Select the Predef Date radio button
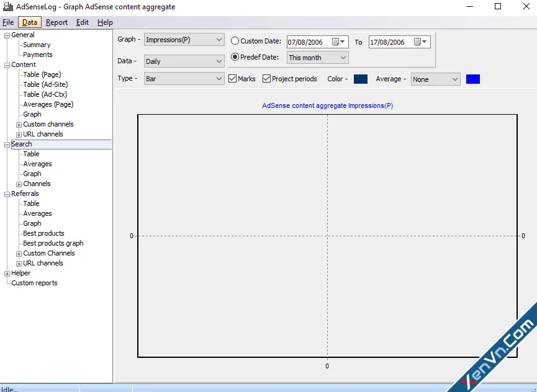Image resolution: width=537 pixels, height=392 pixels. 235,57
